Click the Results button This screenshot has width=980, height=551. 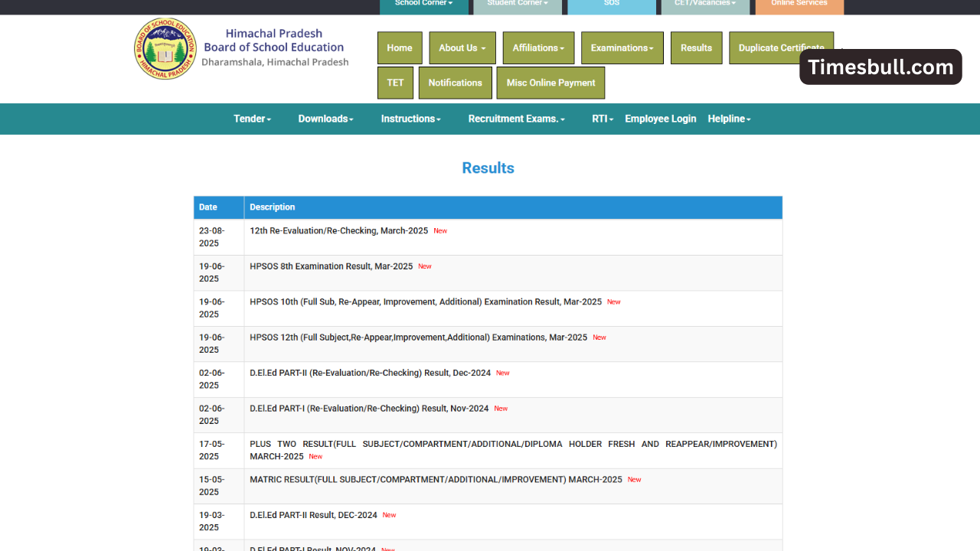tap(696, 47)
